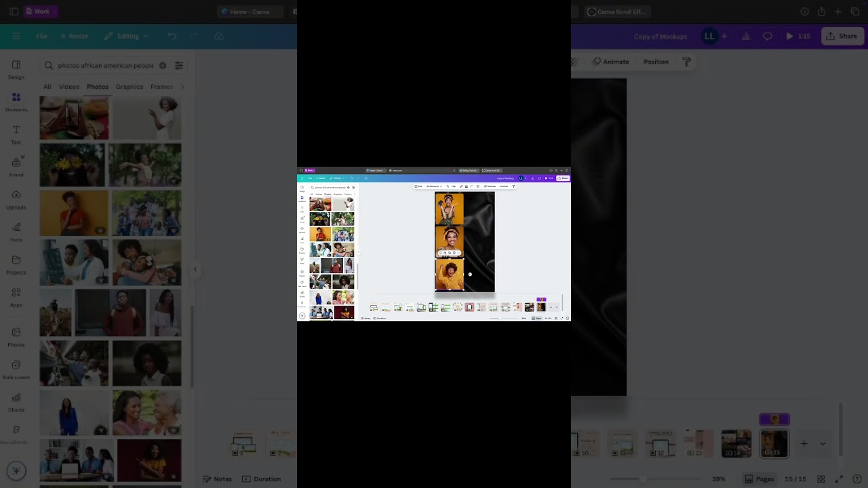Select Text tool in blurred backdrop sidebar
This screenshot has height=488, width=868.
tap(16, 134)
